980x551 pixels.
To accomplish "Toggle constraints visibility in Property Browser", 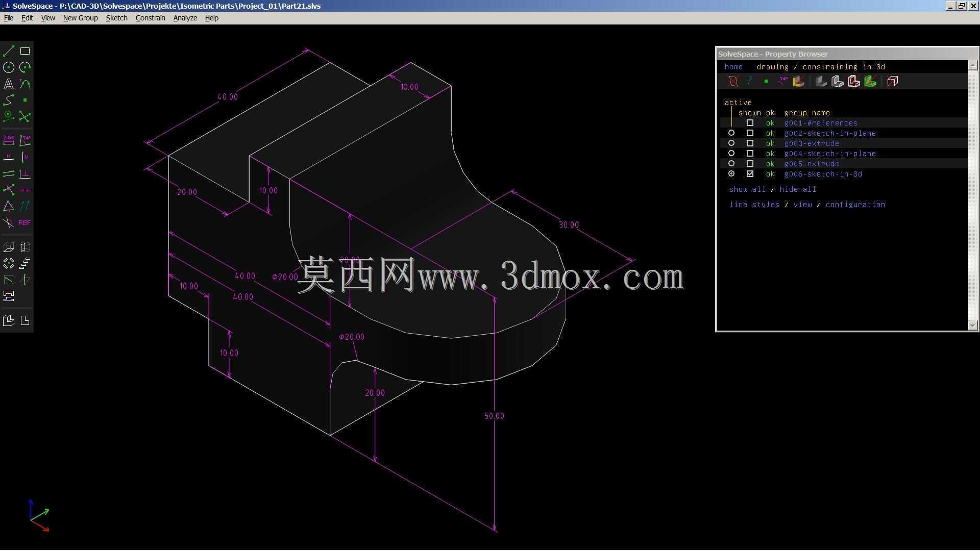I will [x=782, y=82].
